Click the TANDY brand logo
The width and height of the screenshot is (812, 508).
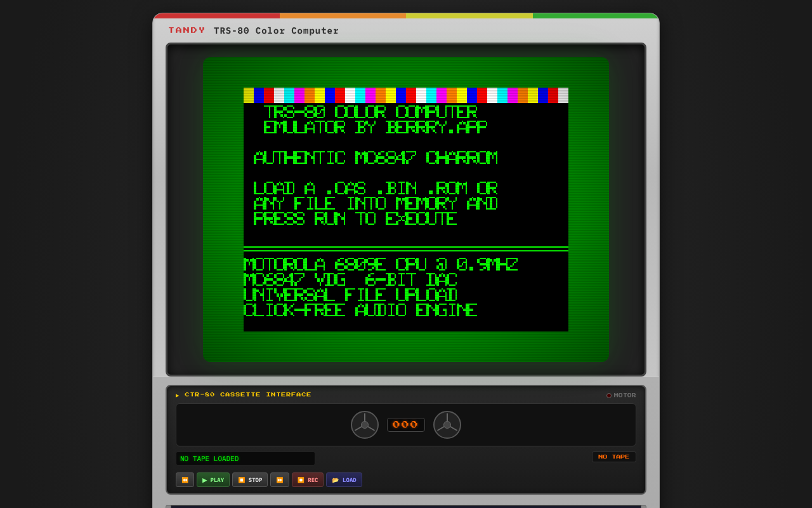click(x=187, y=30)
